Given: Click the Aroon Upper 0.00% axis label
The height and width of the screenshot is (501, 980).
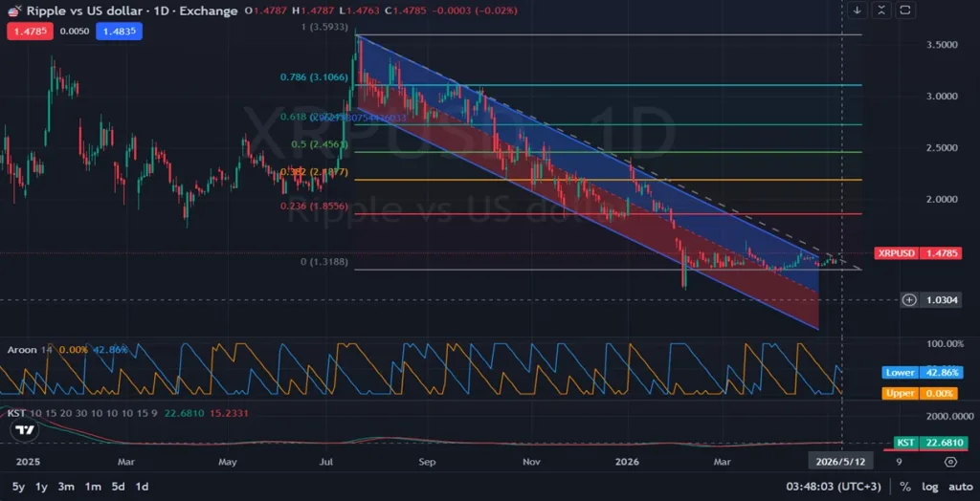Looking at the screenshot, I should 920,394.
